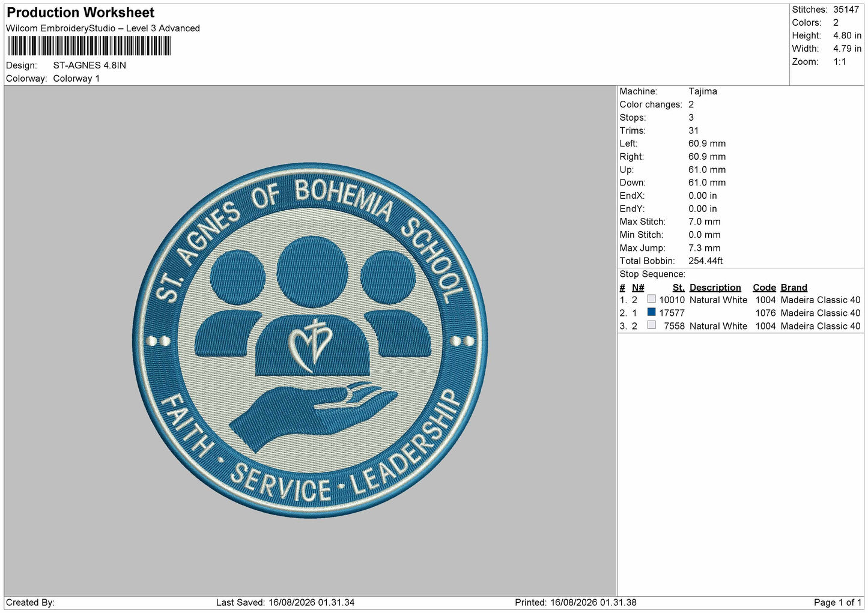Click the Colors value "2" in header
The image size is (868, 613).
point(836,23)
